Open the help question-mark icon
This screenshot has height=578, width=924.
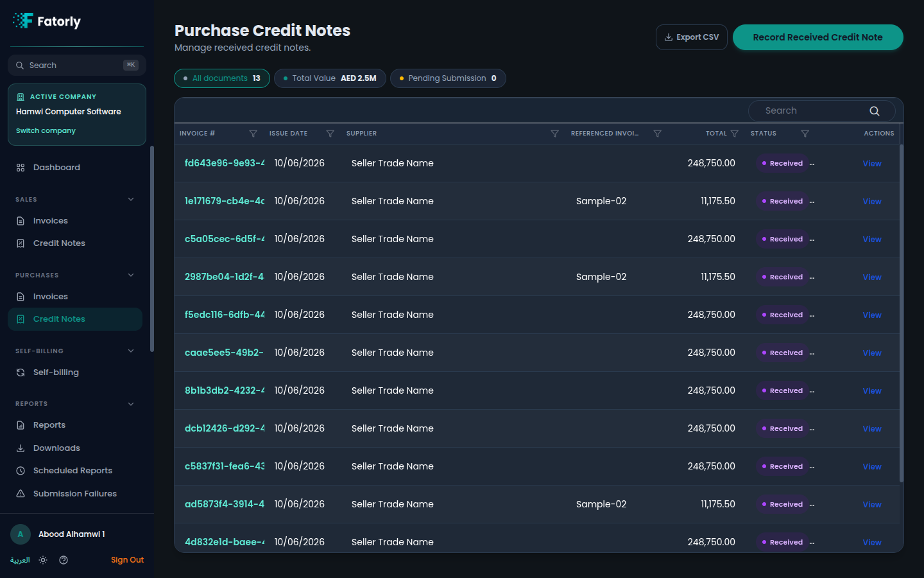coord(64,560)
